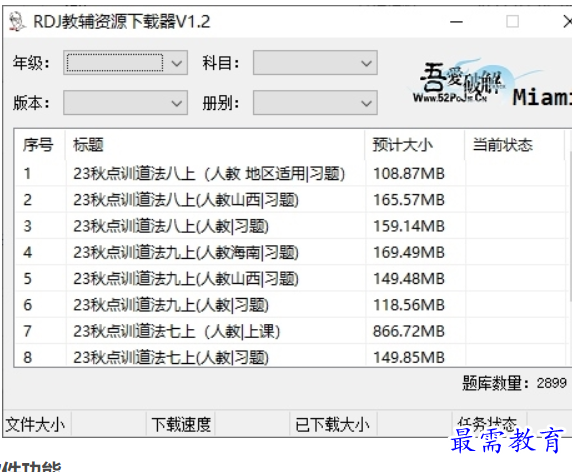Click the 册别: label
Image resolution: width=572 pixels, height=472 pixels.
click(221, 103)
